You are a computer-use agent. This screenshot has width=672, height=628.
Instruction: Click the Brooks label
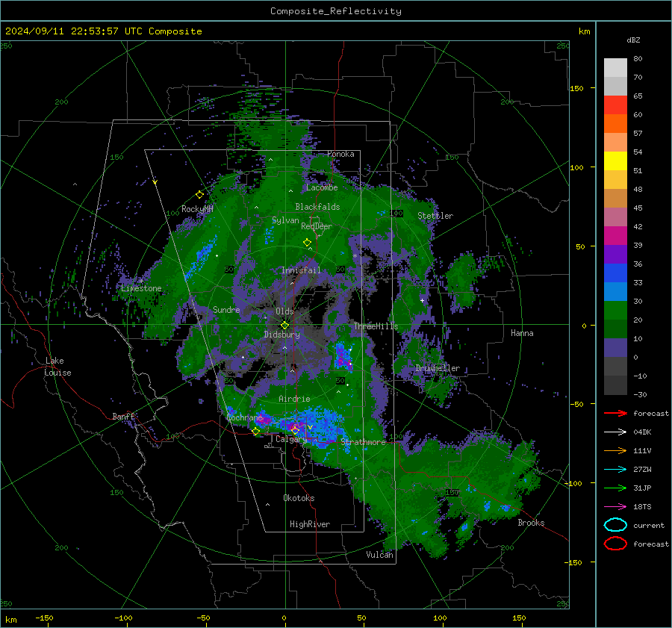point(531,523)
